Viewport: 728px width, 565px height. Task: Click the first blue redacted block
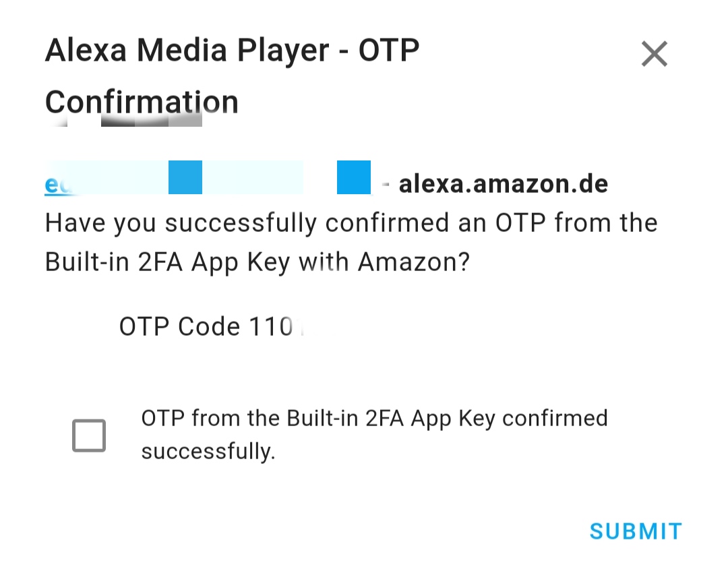[185, 177]
